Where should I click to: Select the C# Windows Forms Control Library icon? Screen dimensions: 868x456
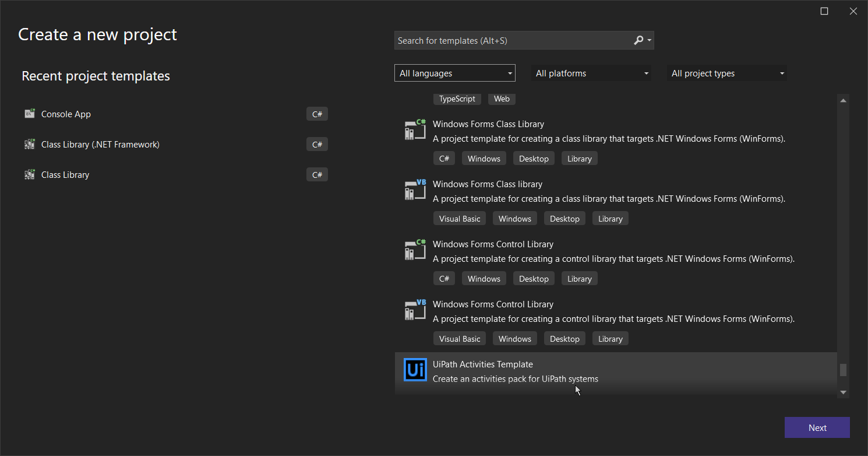415,250
